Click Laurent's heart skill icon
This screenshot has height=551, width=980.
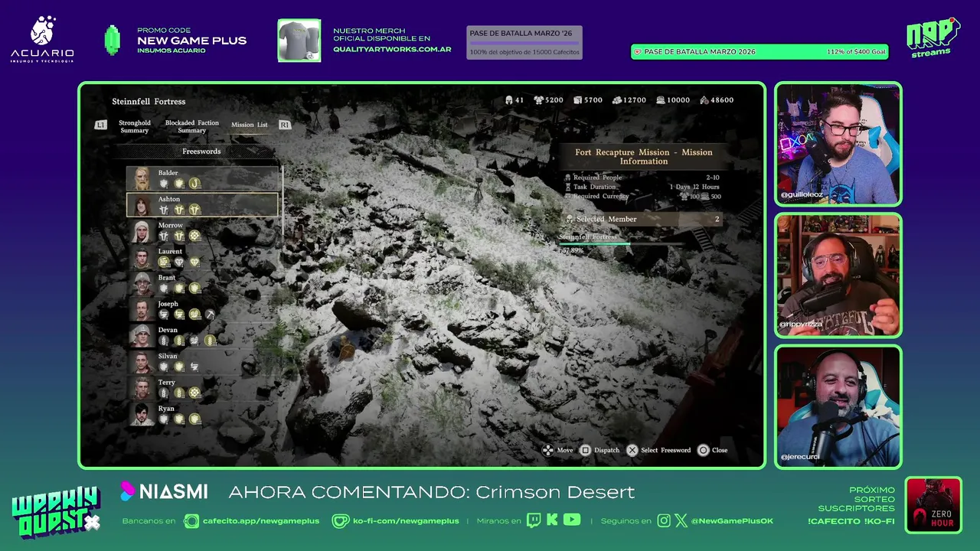[194, 262]
